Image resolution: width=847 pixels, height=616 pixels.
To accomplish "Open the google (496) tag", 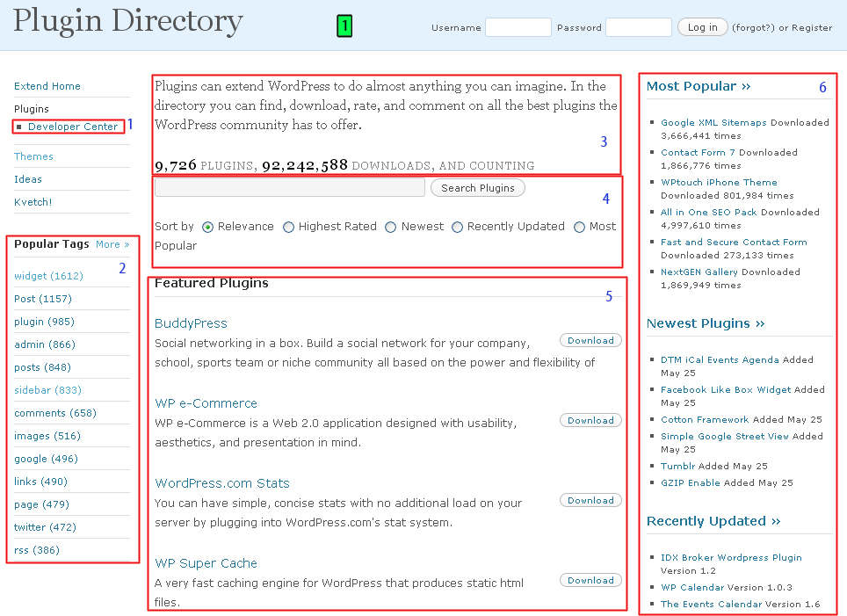I will pos(46,459).
